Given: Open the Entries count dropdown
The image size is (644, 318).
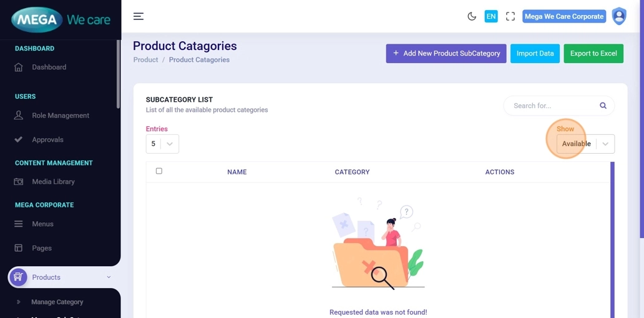Looking at the screenshot, I should pos(162,144).
